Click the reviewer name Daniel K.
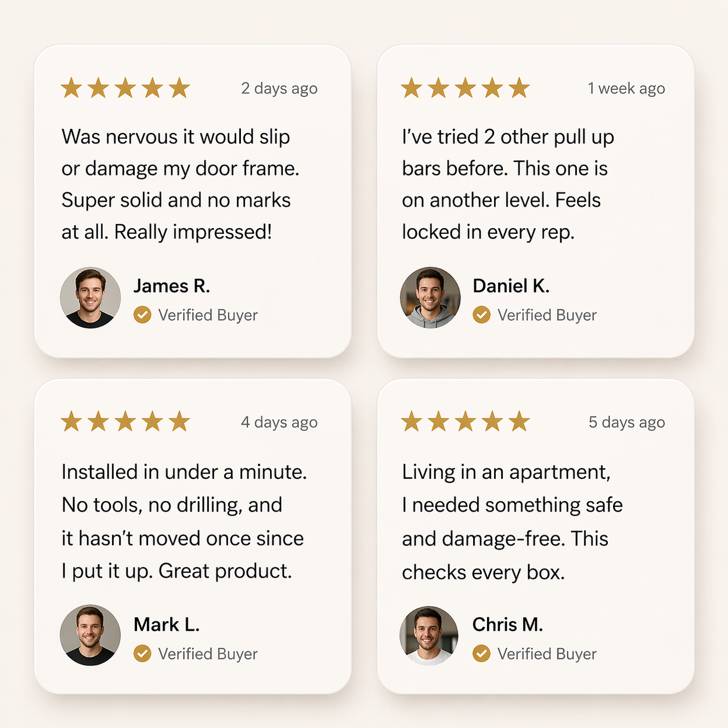Screen dimensions: 728x728 point(511,286)
